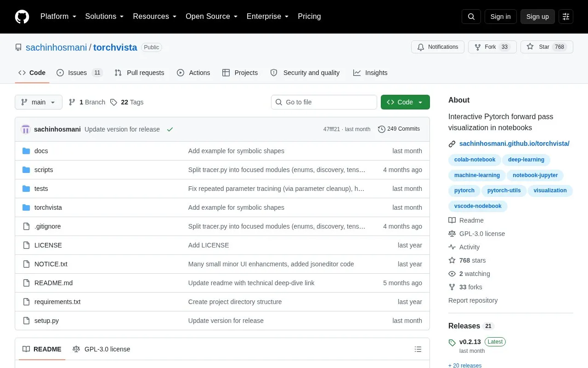Open the README outline list icon
Screen dimensions: 588x368
pos(418,349)
